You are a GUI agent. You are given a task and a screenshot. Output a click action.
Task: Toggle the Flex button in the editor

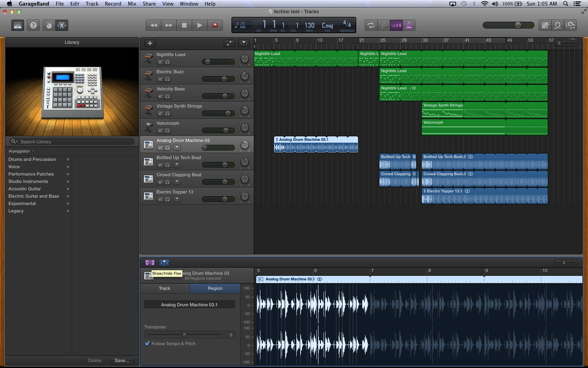point(150,263)
